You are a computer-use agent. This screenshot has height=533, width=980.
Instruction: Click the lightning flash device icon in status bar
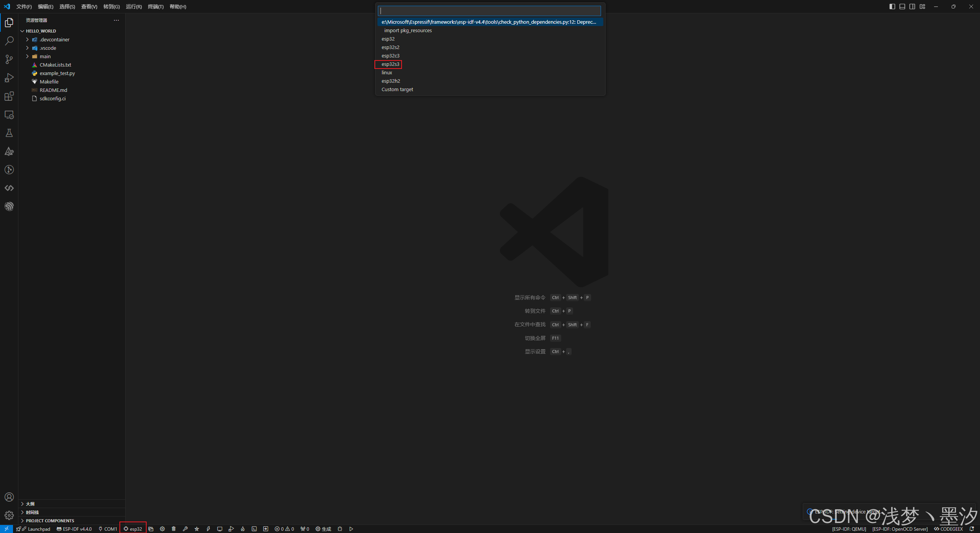208,529
